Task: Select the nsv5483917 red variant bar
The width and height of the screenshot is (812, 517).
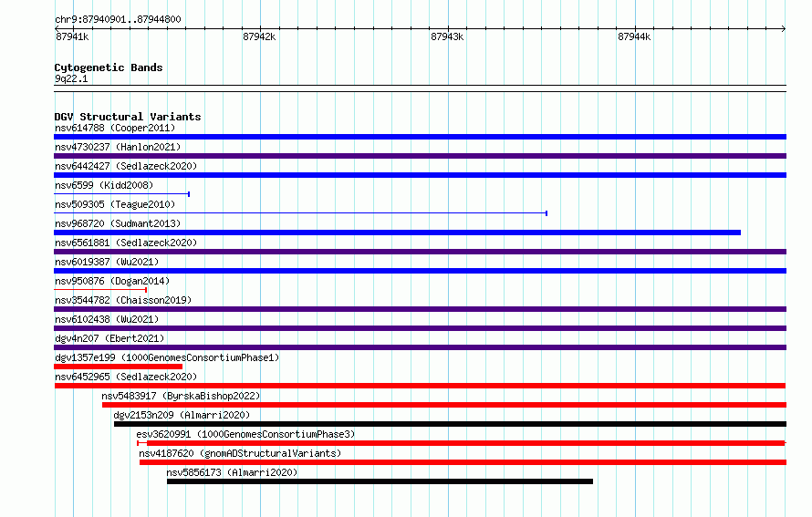Action: 444,405
